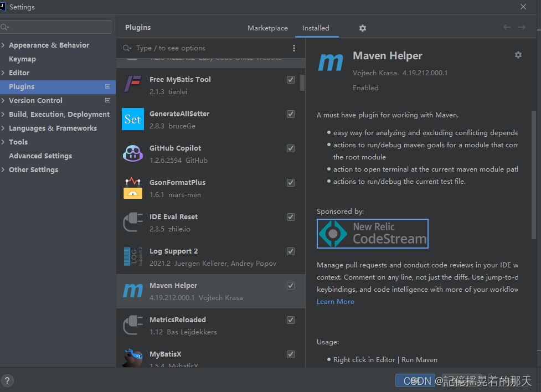
Task: Close the Settings dialog
Action: coord(523,7)
